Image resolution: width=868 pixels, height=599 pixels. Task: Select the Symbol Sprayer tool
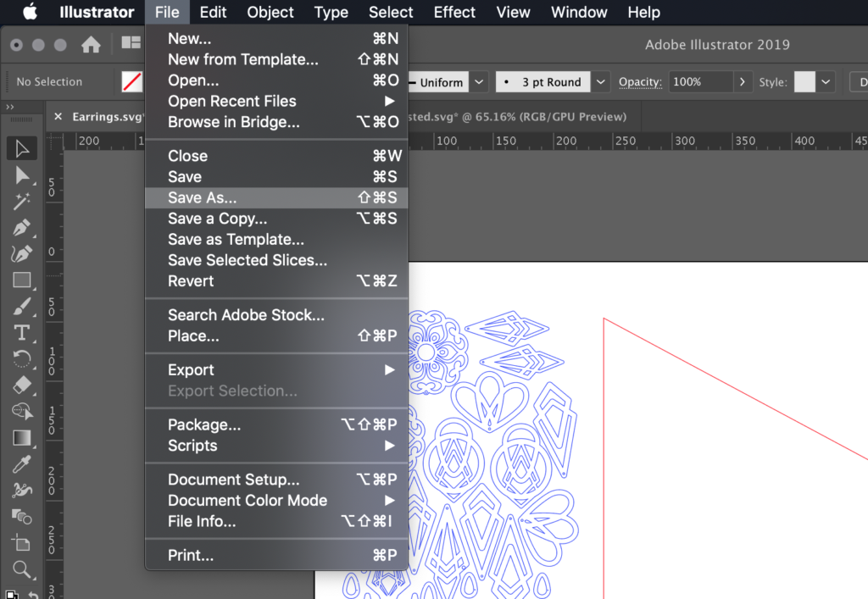click(x=21, y=490)
